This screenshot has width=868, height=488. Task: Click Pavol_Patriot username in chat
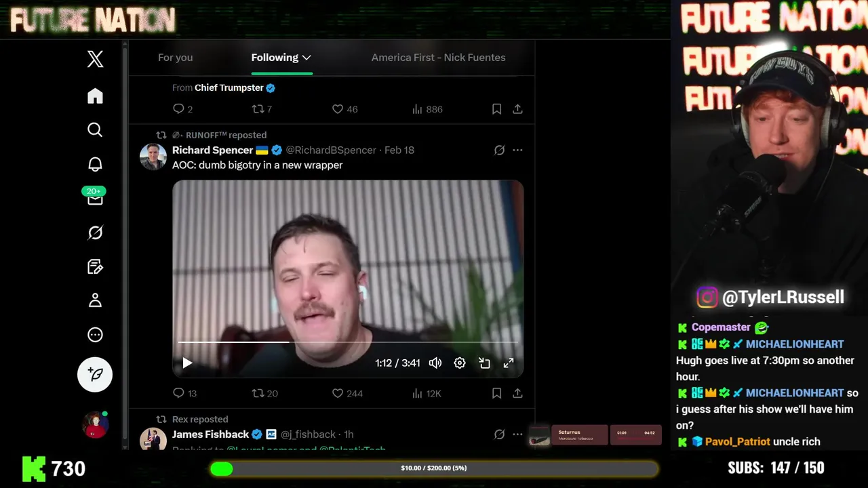pos(737,442)
